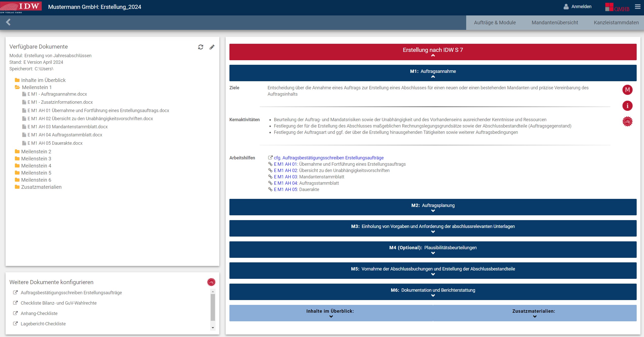Click the refresh documents icon
Image resolution: width=644 pixels, height=337 pixels.
pos(201,47)
